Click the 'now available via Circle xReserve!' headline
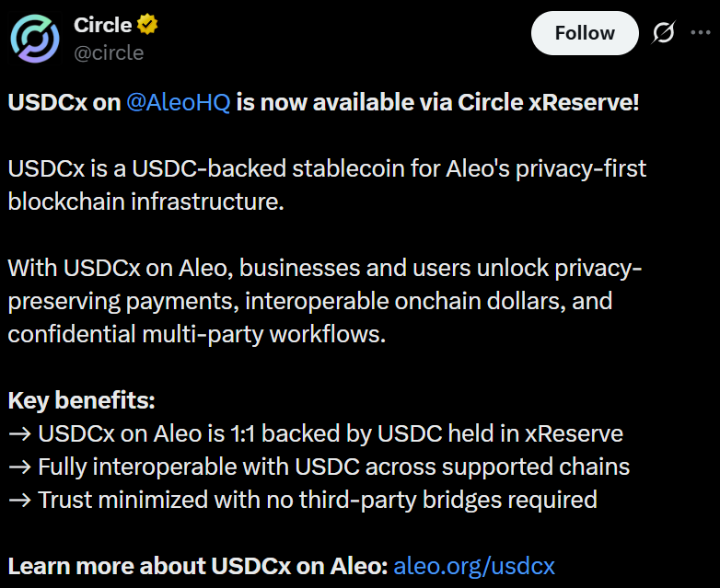The image size is (720, 588). coord(437,102)
